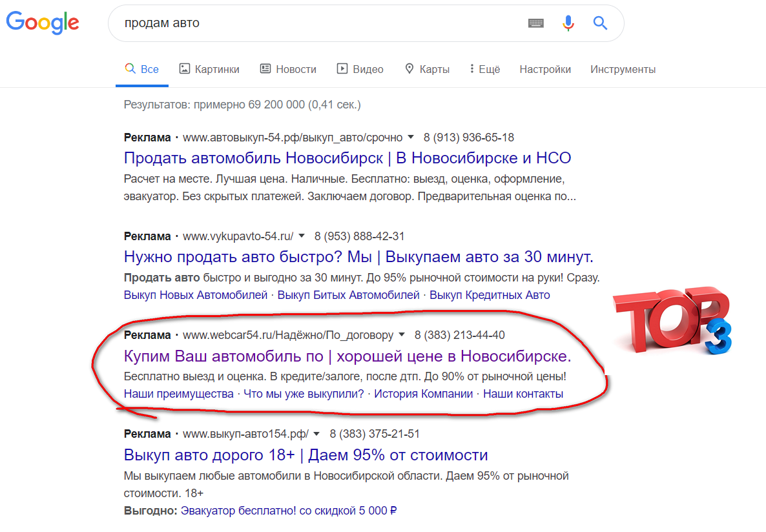This screenshot has height=532, width=766.
Task: Open 'Купим Ваш автомобиль по хорошей цене' link
Action: click(347, 356)
